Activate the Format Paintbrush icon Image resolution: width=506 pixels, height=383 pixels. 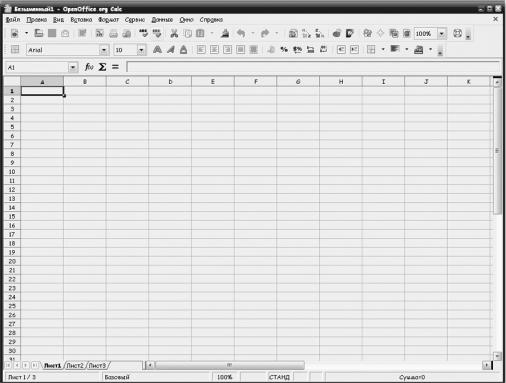point(225,33)
